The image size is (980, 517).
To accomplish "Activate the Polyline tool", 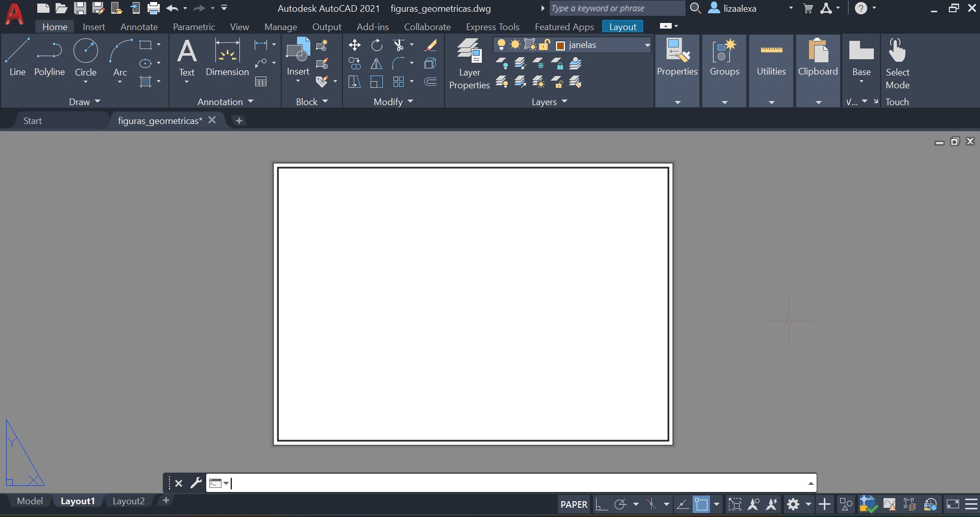I will 50,57.
